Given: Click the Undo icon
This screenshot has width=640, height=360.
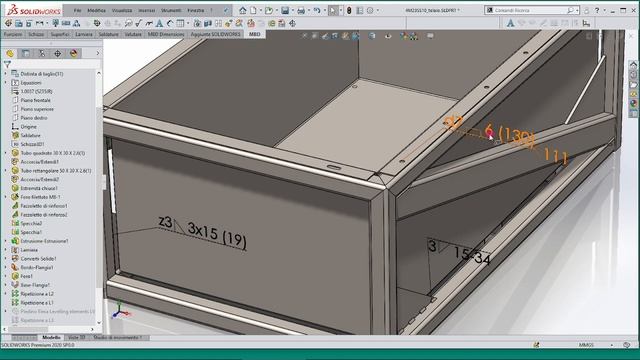Looking at the screenshot, I should click(x=317, y=11).
